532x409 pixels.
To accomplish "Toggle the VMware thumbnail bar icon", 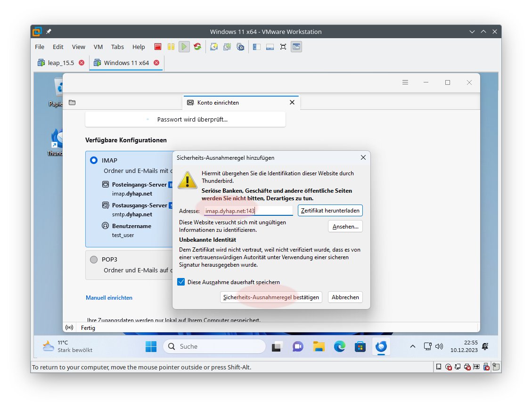I will tap(270, 47).
